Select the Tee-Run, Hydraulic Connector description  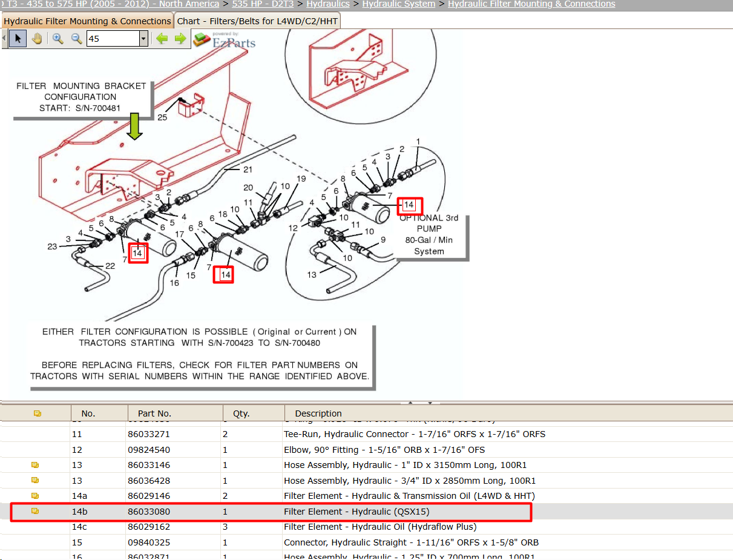(415, 434)
